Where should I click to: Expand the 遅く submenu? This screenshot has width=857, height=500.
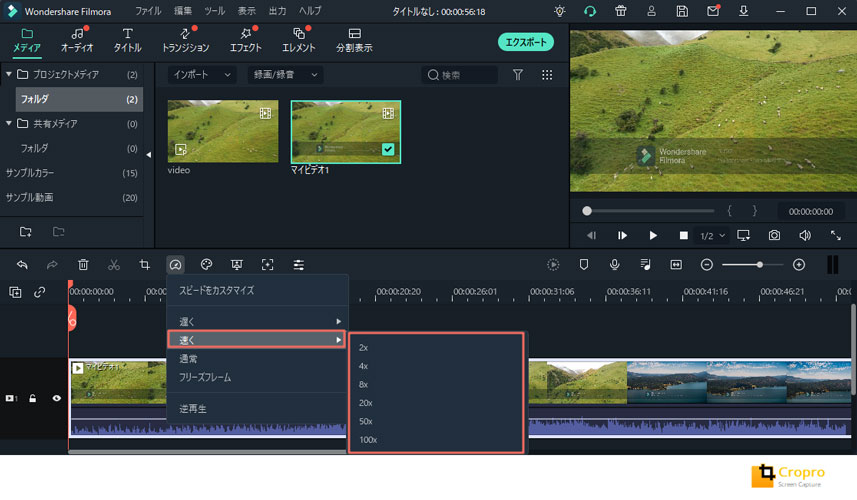coord(257,321)
